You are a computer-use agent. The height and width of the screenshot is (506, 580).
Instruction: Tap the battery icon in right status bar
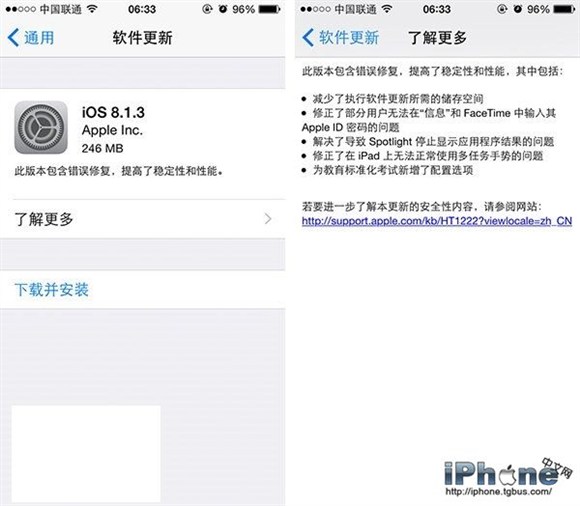pos(564,9)
